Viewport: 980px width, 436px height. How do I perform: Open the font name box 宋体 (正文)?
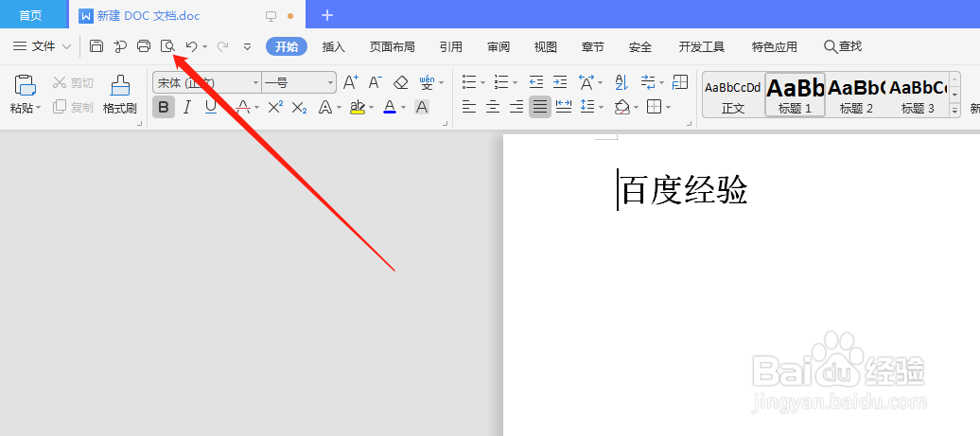click(x=207, y=82)
